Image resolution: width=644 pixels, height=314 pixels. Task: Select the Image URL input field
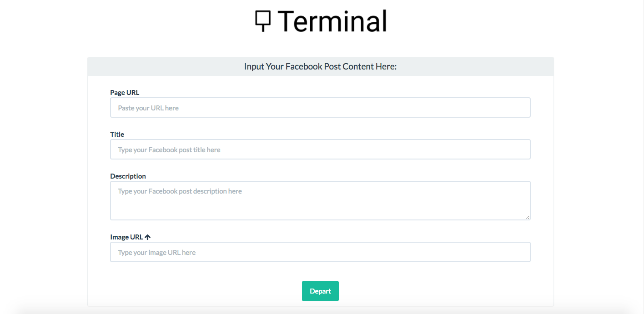coord(320,252)
